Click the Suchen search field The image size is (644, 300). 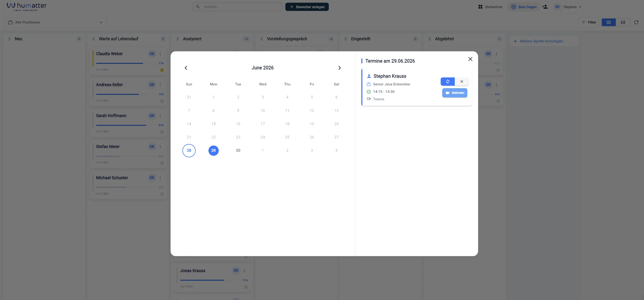click(237, 7)
